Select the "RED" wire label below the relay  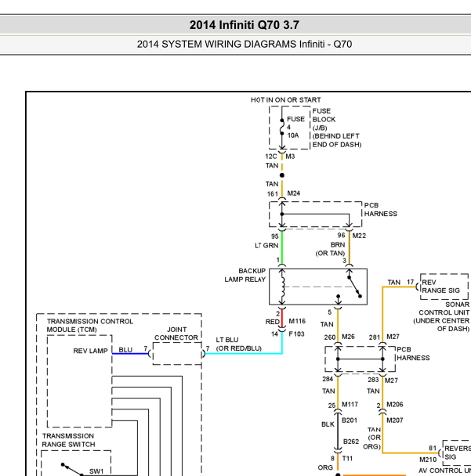[272, 322]
